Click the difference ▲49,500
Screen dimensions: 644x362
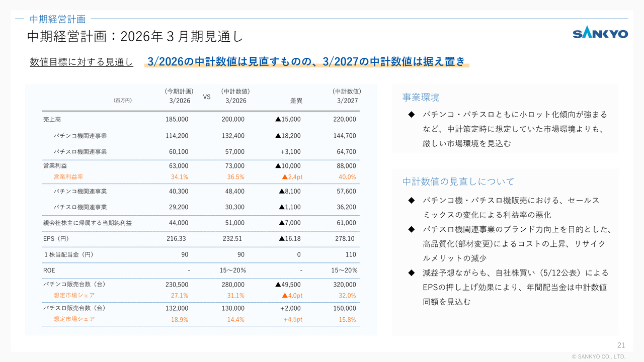click(x=288, y=285)
